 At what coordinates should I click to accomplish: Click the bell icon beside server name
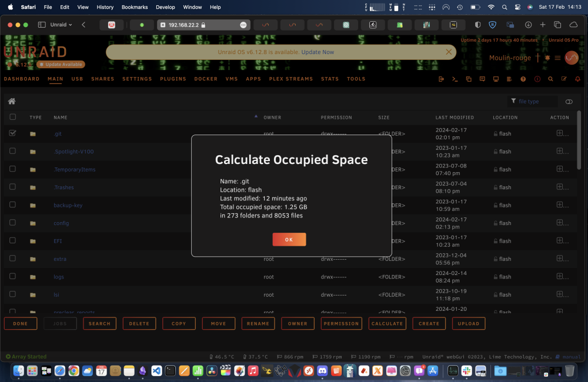tap(547, 58)
